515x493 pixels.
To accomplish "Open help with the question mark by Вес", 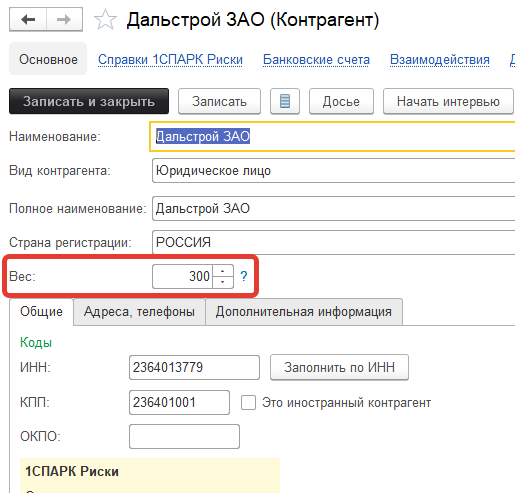I will pos(244,276).
